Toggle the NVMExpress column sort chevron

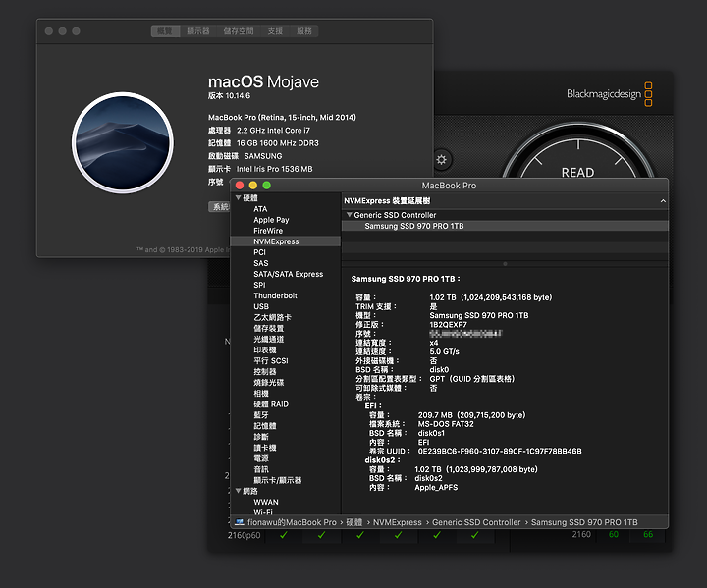tap(663, 201)
